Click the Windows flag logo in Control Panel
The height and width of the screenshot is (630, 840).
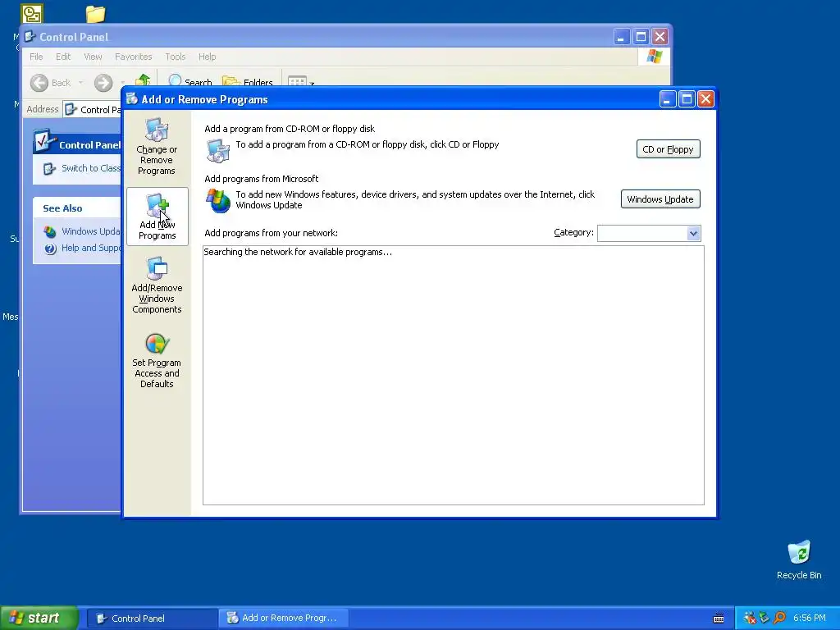[654, 57]
